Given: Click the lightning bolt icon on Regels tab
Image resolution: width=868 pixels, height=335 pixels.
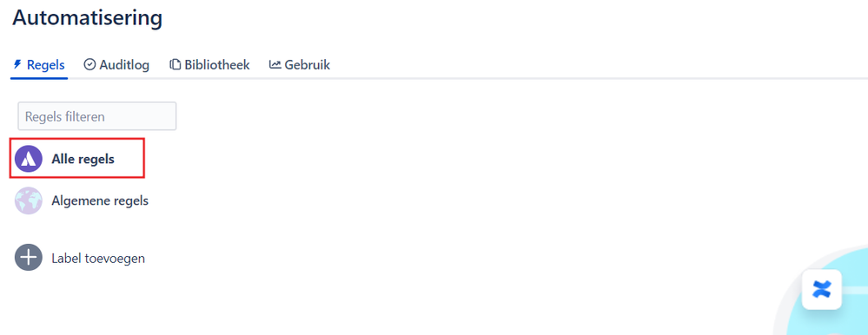Looking at the screenshot, I should pos(17,65).
